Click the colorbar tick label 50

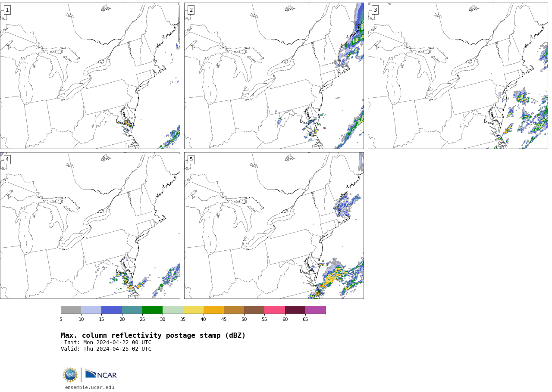[244, 319]
